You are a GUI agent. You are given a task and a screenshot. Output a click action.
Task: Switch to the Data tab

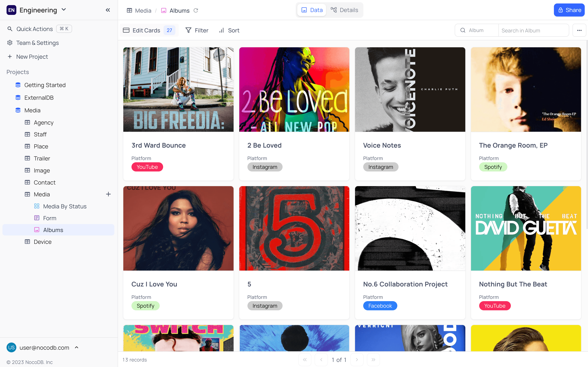[312, 10]
